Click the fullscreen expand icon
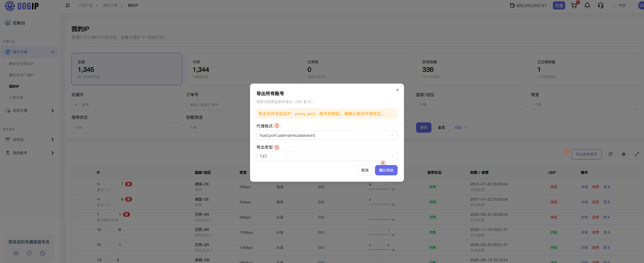Viewport: 644px width, 263px height. click(x=637, y=154)
